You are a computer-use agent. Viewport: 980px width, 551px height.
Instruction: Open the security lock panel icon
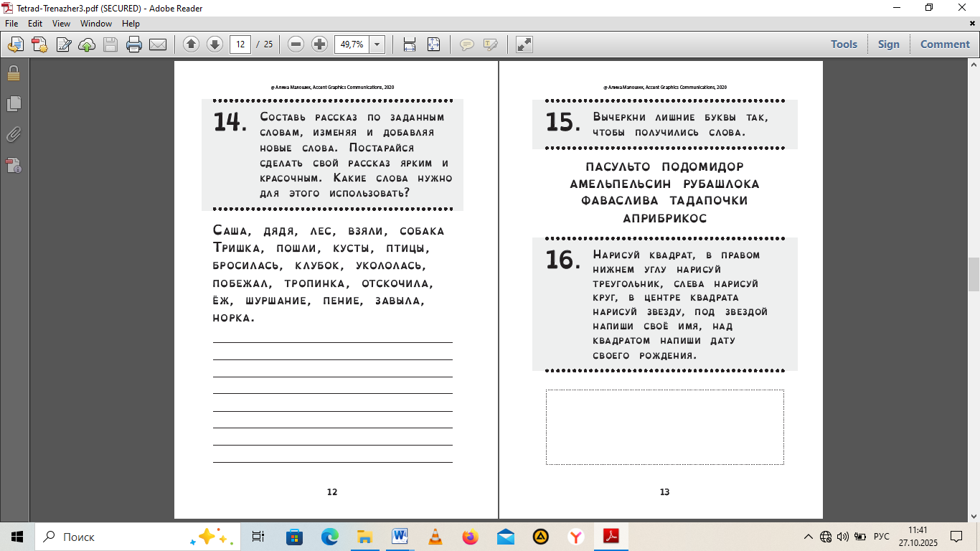coord(14,73)
